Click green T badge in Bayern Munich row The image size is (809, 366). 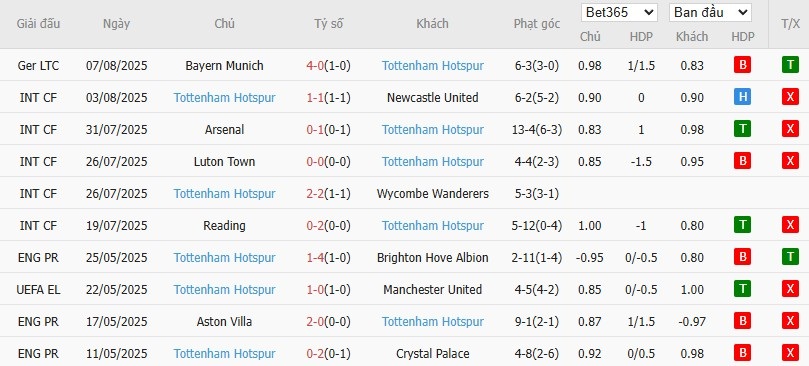pyautogui.click(x=790, y=65)
